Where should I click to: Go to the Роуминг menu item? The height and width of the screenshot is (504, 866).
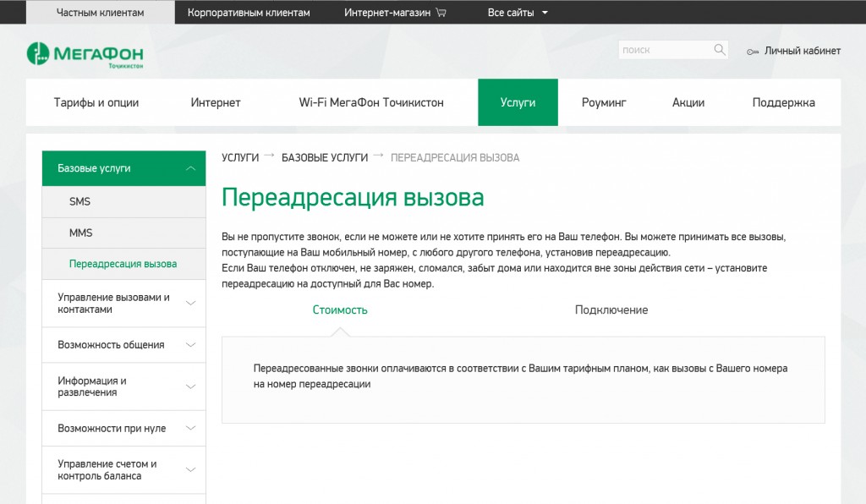pos(604,102)
